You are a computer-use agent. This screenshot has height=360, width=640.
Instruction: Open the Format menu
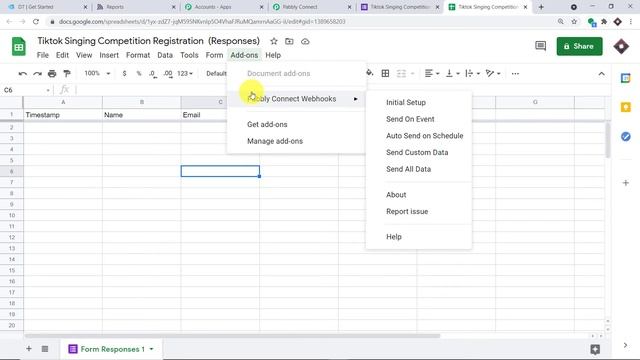(x=138, y=55)
